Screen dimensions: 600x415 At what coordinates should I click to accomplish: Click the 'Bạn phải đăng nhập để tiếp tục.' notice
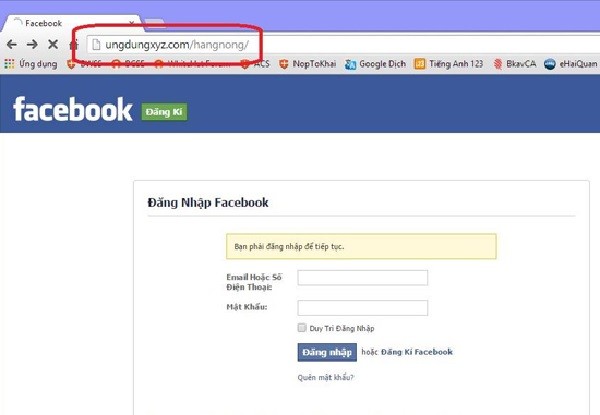click(361, 246)
